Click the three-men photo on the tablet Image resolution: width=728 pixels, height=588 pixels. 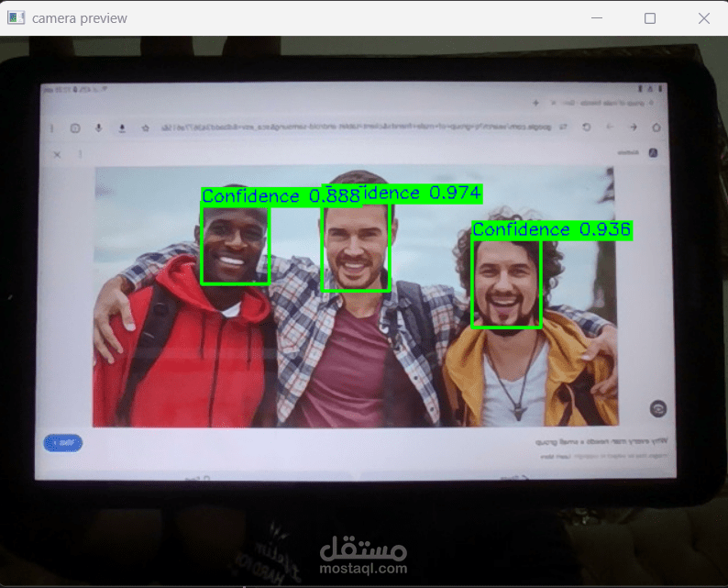[355, 296]
